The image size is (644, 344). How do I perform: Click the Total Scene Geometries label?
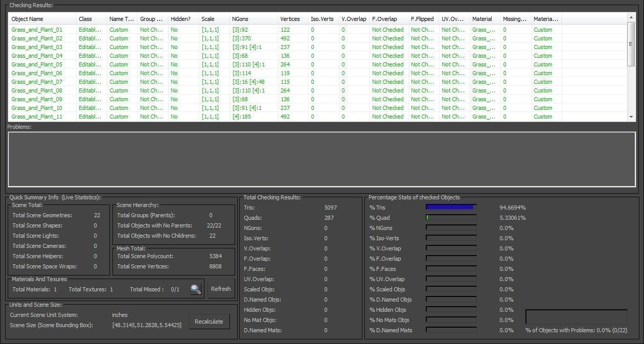coord(42,215)
